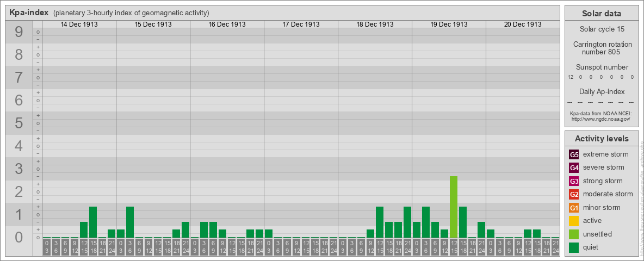644x261 pixels.
Task: Click the 15 Dec 3-6 green bar
Action: (x=130, y=222)
